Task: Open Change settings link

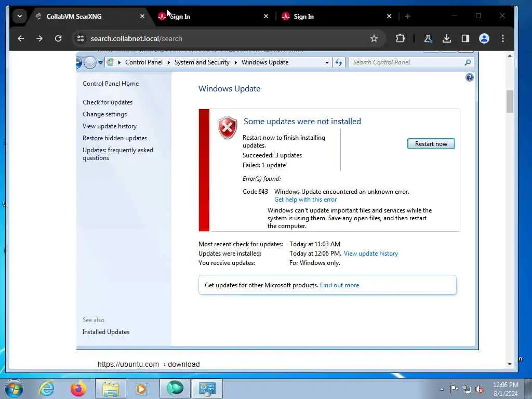Action: 104,114
